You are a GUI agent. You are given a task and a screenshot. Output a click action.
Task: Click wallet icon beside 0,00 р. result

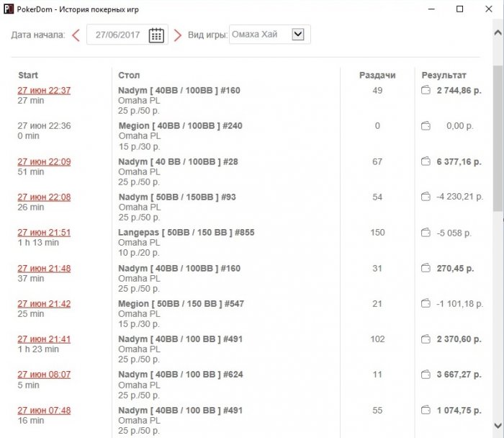pos(426,126)
